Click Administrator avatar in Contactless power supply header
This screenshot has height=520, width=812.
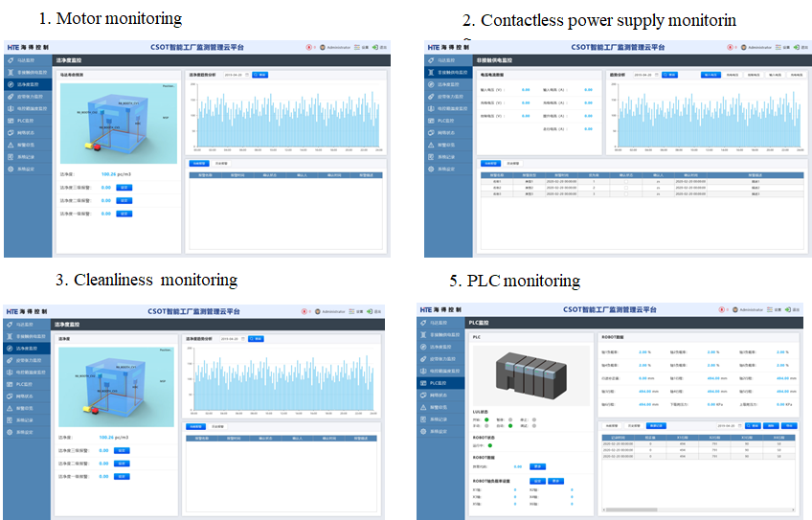pyautogui.click(x=743, y=46)
